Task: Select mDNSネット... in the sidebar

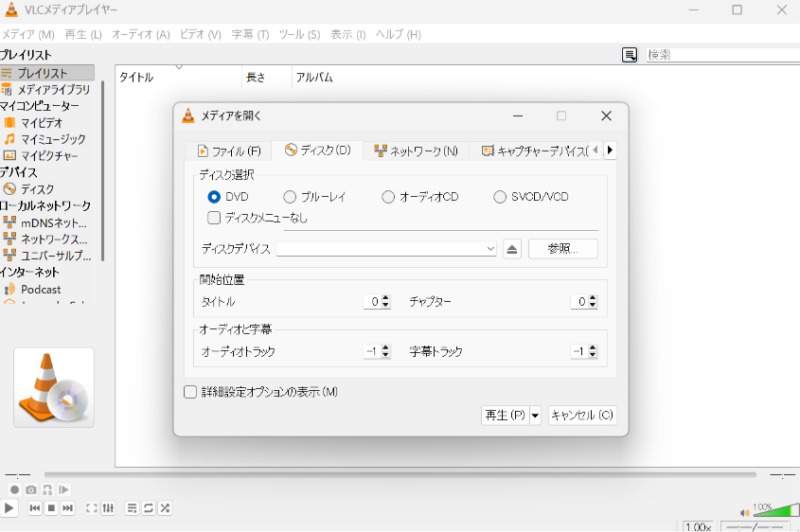Action: pos(47,223)
